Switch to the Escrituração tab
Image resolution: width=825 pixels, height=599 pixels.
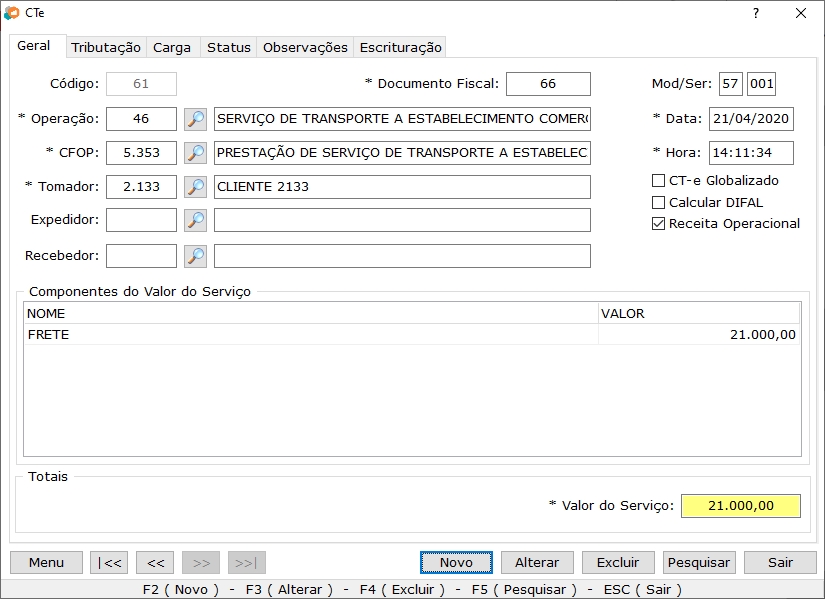[x=400, y=46]
